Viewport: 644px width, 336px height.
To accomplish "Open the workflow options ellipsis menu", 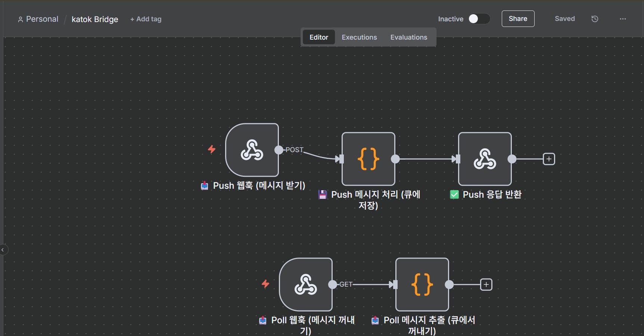I will (623, 19).
